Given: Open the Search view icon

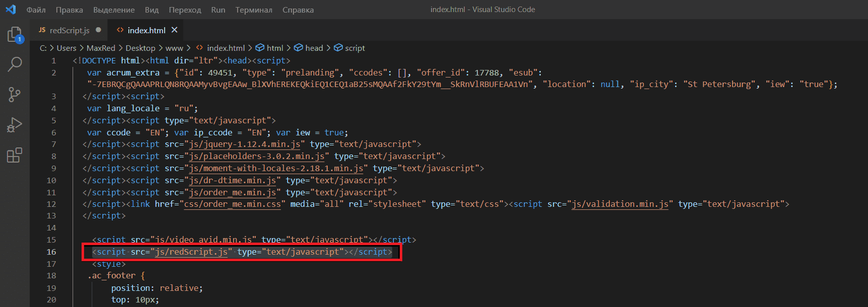Looking at the screenshot, I should (x=15, y=64).
